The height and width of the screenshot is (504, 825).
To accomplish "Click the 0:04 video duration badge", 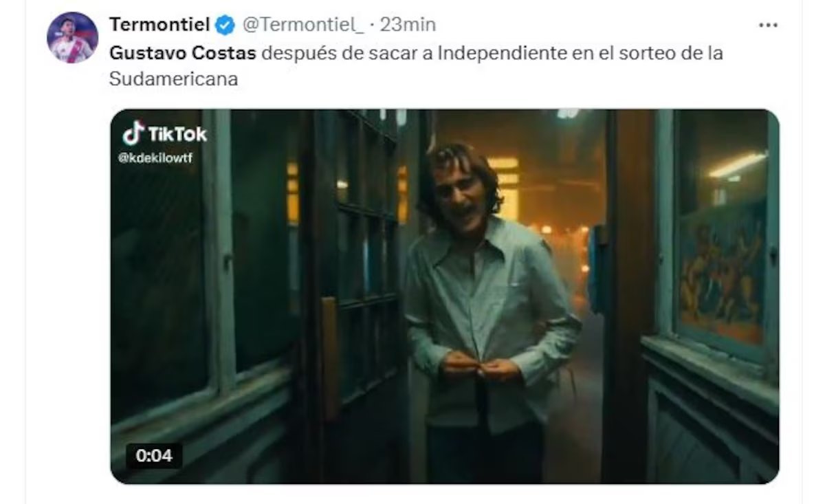I will click(x=154, y=455).
